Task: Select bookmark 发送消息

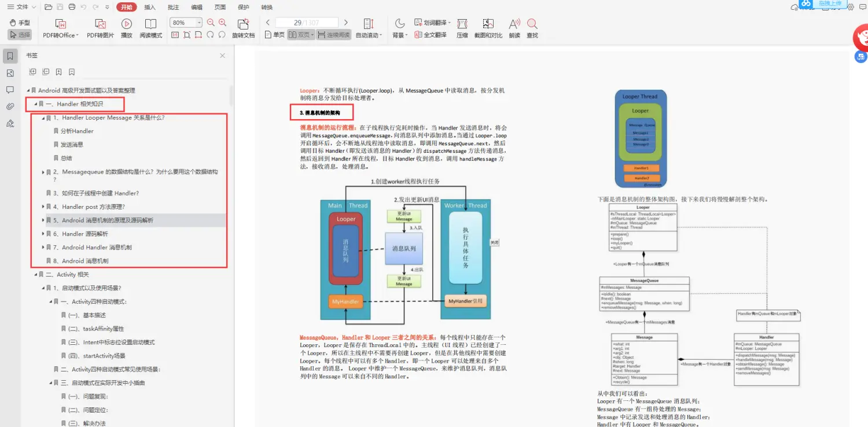Action: point(72,145)
